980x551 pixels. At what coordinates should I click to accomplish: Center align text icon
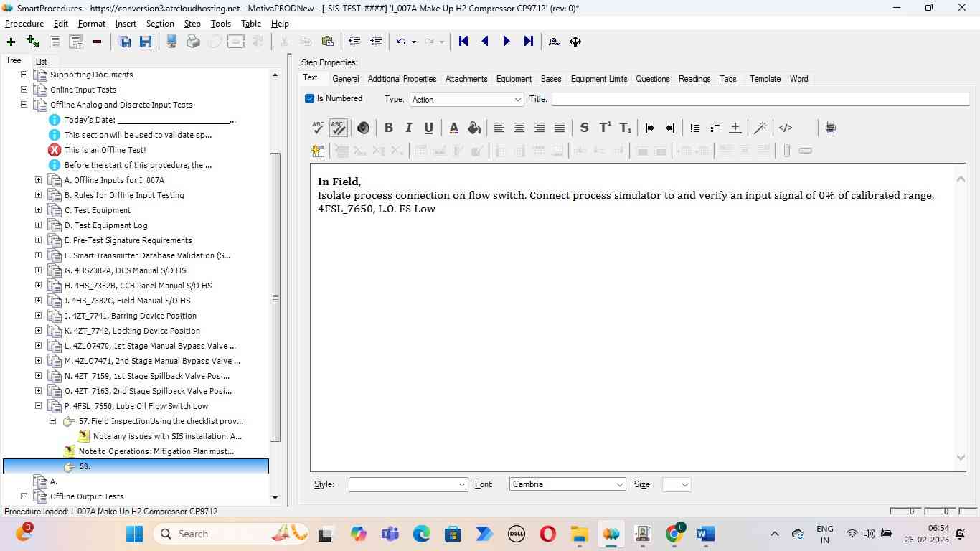click(519, 128)
